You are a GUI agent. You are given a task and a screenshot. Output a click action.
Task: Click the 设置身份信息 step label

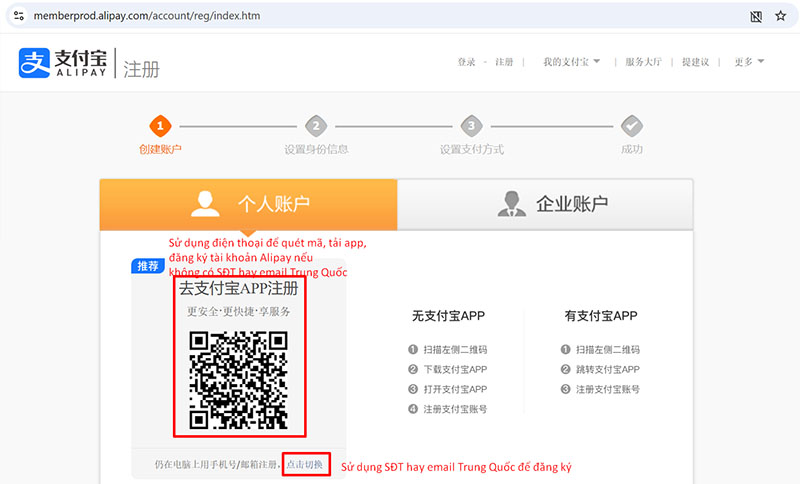point(316,149)
